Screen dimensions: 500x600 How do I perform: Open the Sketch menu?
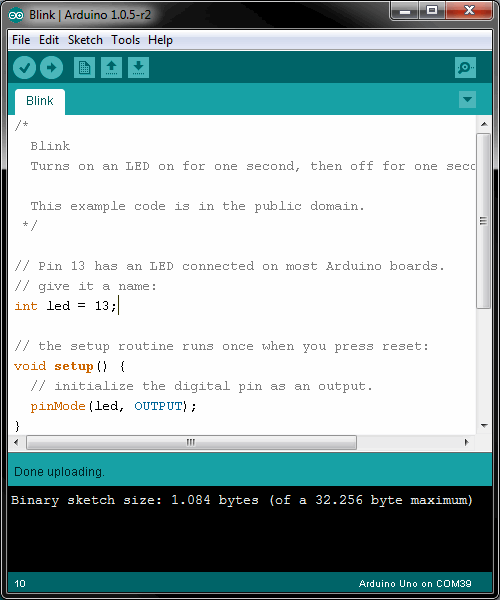(85, 40)
